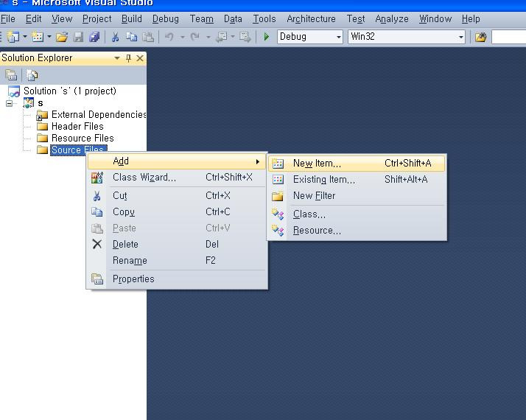This screenshot has height=420, width=526.
Task: Choose Add in the context menu
Action: [x=177, y=161]
